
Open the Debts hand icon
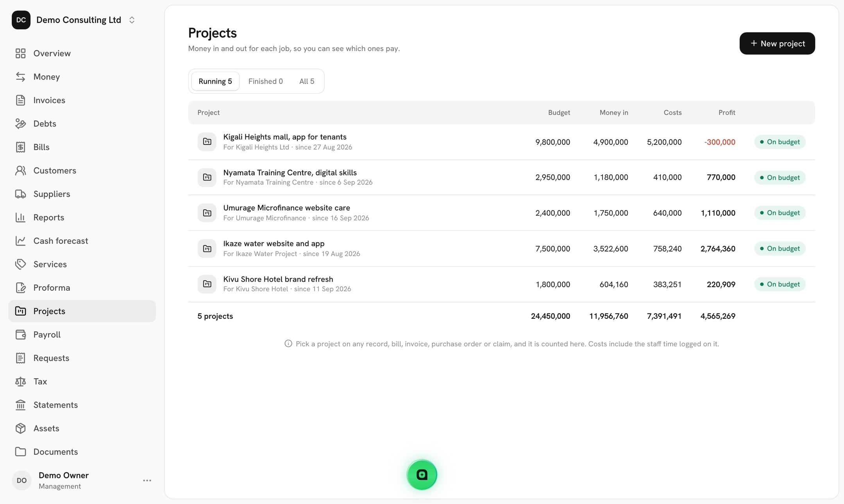[20, 123]
